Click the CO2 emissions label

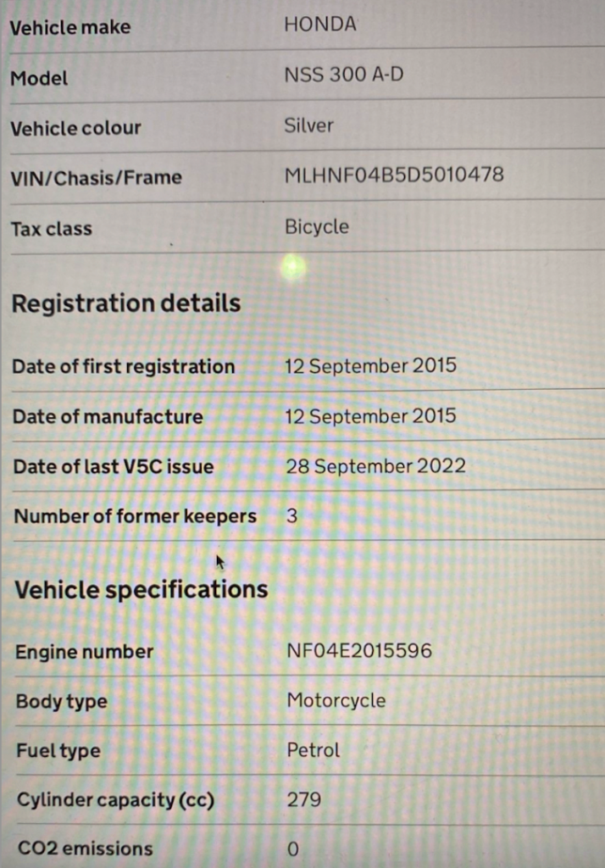85,849
